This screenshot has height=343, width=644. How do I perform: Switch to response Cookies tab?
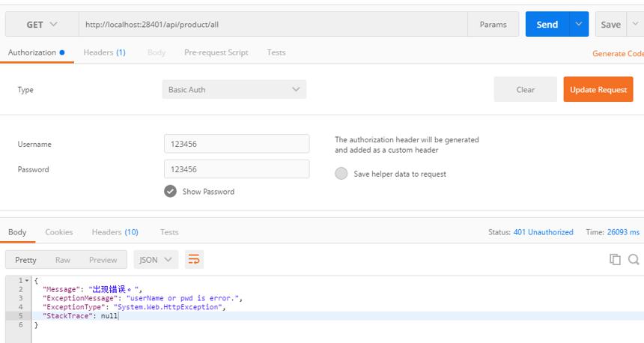(59, 232)
